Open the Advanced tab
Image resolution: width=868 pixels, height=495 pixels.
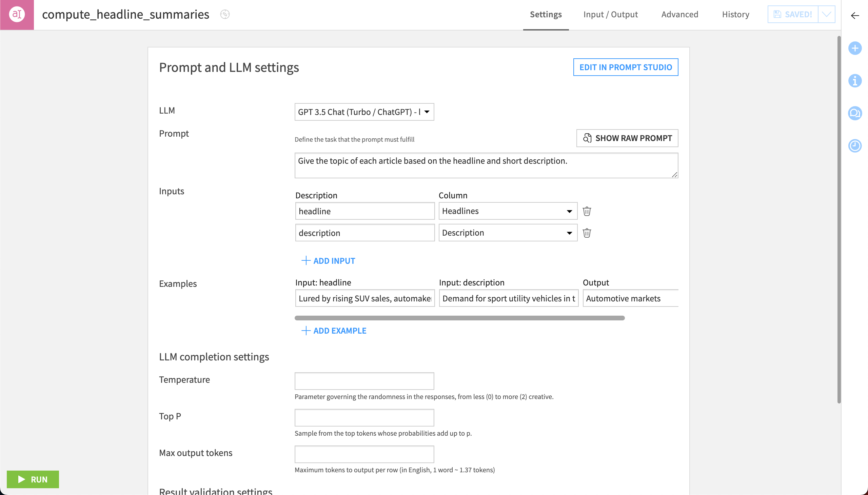click(679, 14)
